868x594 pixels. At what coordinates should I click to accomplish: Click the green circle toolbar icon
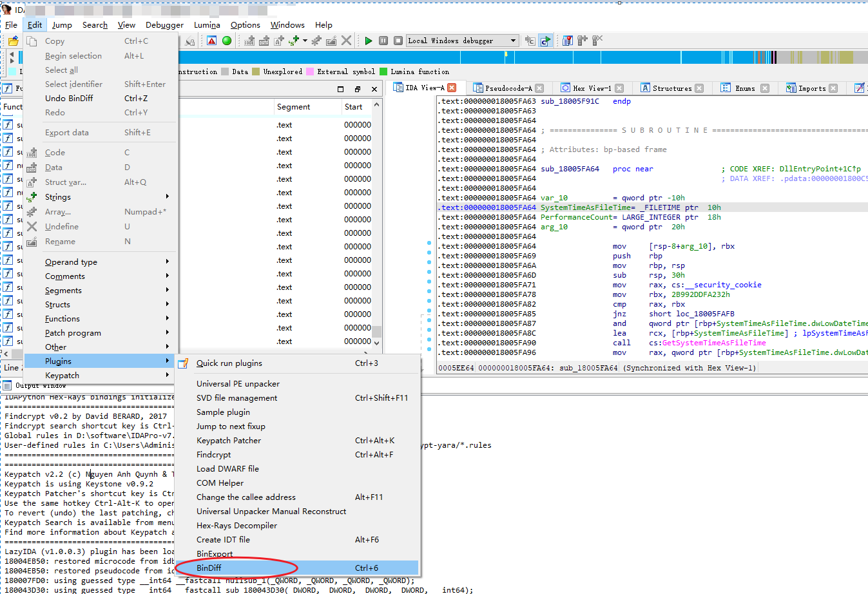pyautogui.click(x=227, y=41)
